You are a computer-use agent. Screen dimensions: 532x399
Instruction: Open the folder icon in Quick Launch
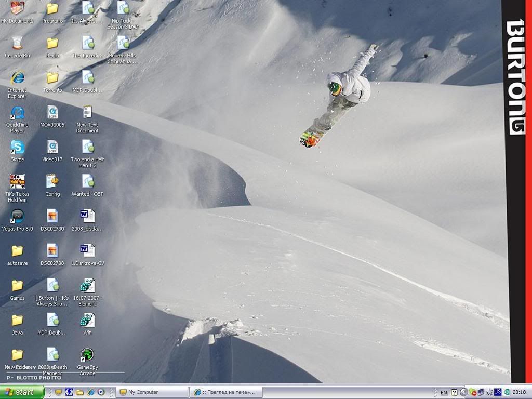pyautogui.click(x=79, y=392)
